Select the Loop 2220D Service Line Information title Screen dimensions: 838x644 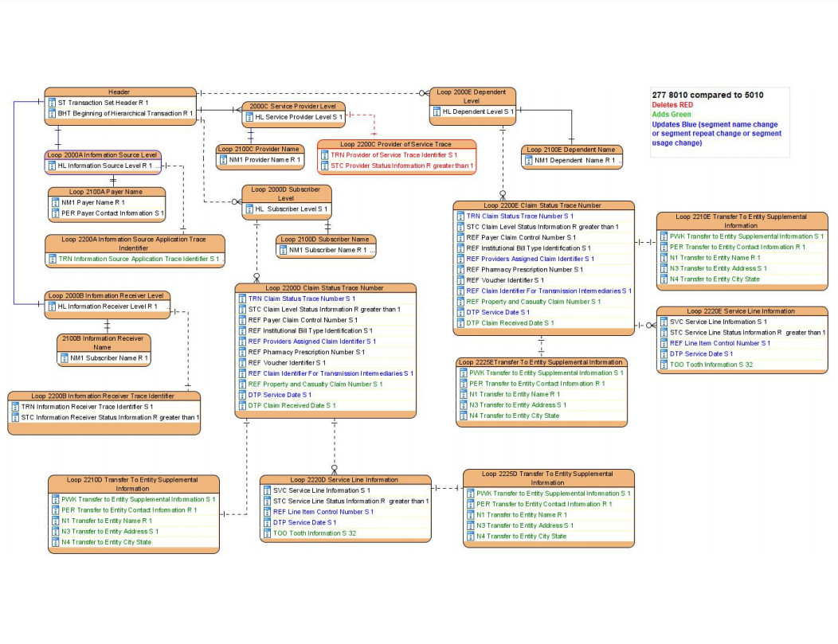tap(344, 479)
